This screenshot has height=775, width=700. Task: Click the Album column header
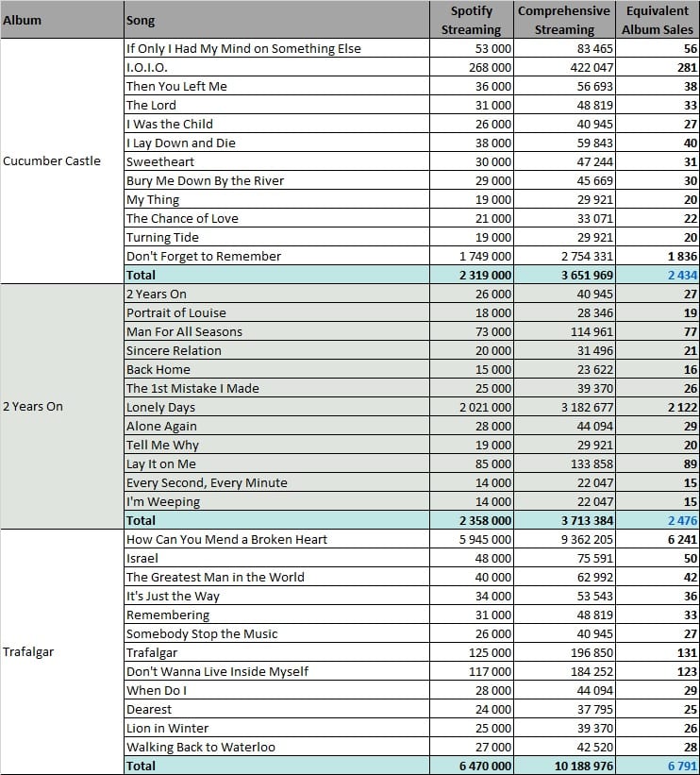61,20
